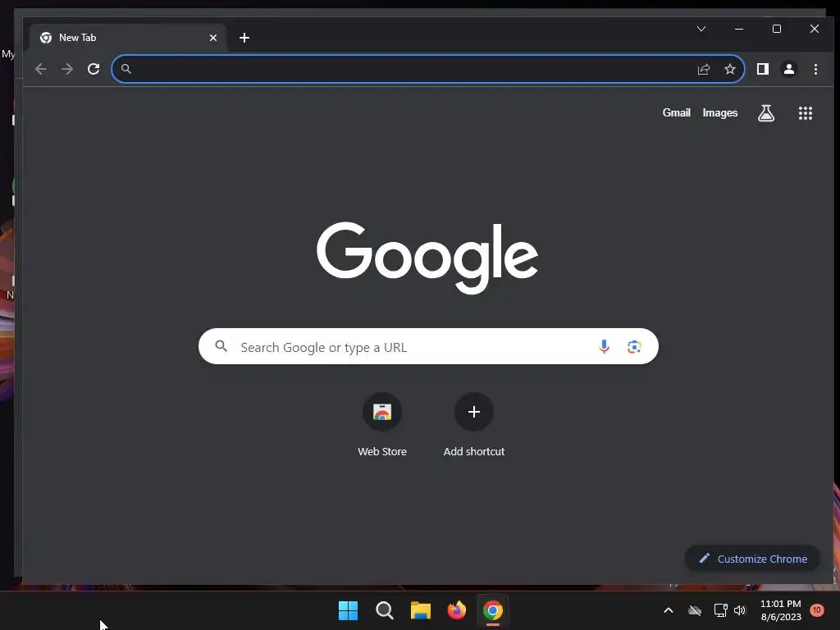840x630 pixels.
Task: Launch Firefox from taskbar
Action: click(x=456, y=610)
